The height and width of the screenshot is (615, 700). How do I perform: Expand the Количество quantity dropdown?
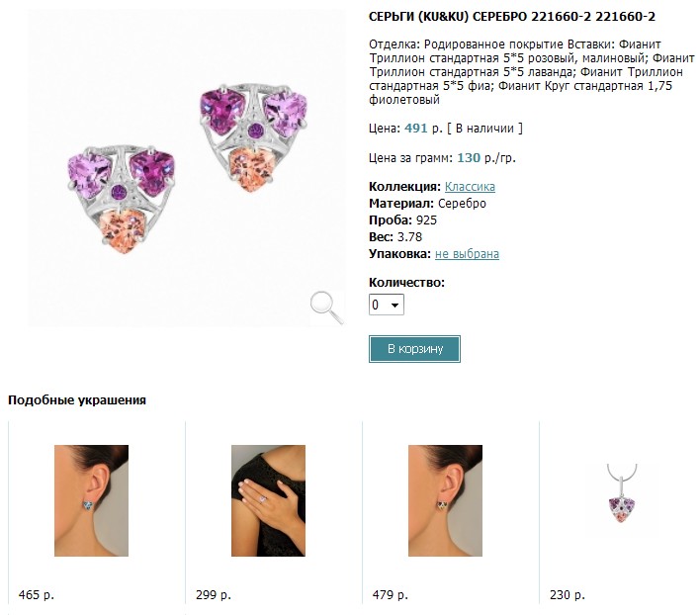[387, 305]
